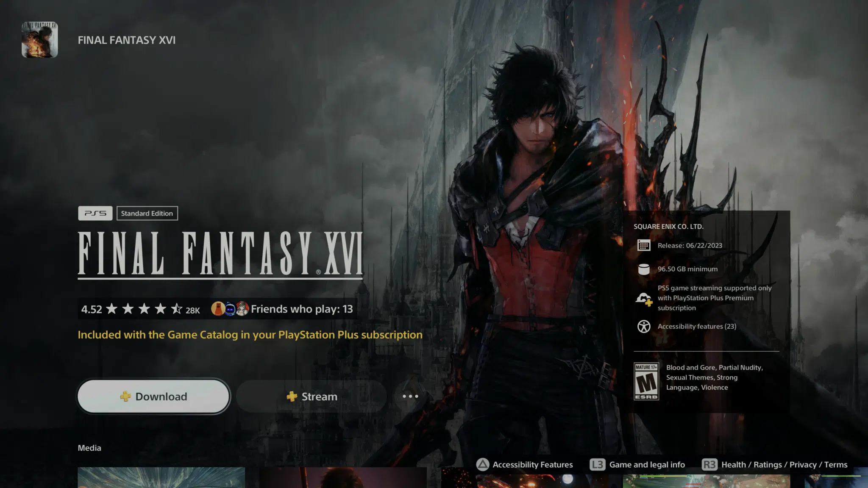Screen dimensions: 868x488
Task: Click the PS5 platform icon badge
Action: click(x=95, y=213)
